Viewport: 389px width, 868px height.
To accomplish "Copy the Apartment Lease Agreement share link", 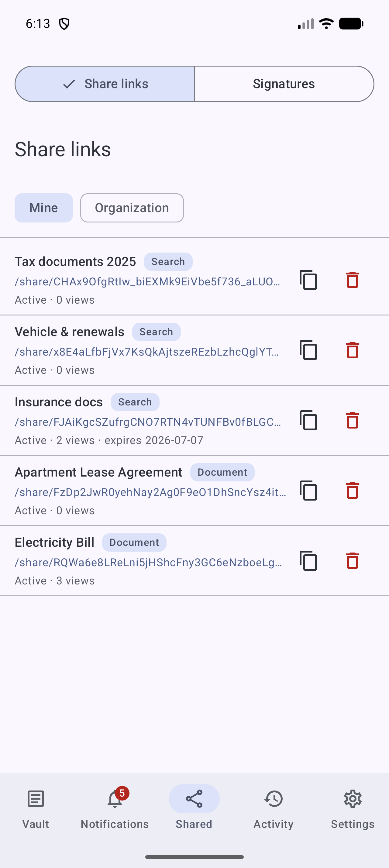I will (308, 491).
